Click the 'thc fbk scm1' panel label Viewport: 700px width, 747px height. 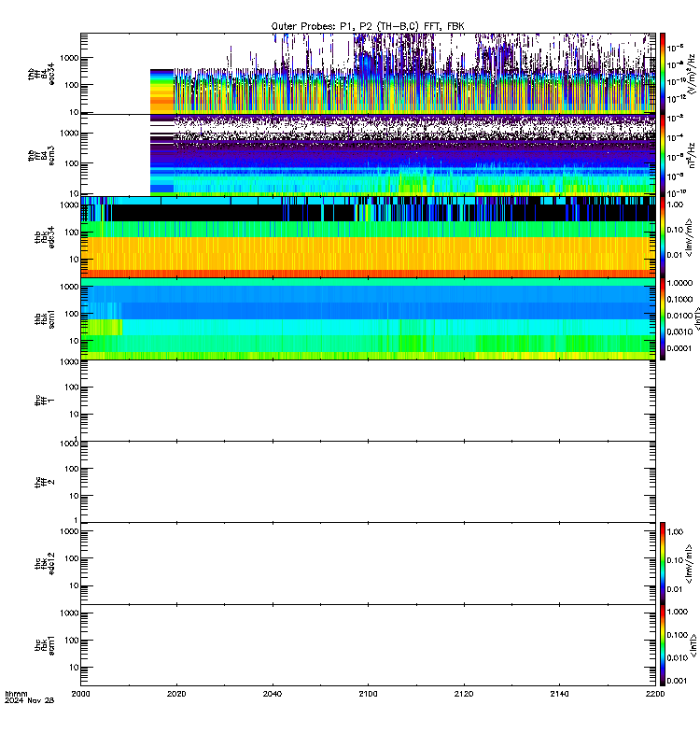(45, 645)
